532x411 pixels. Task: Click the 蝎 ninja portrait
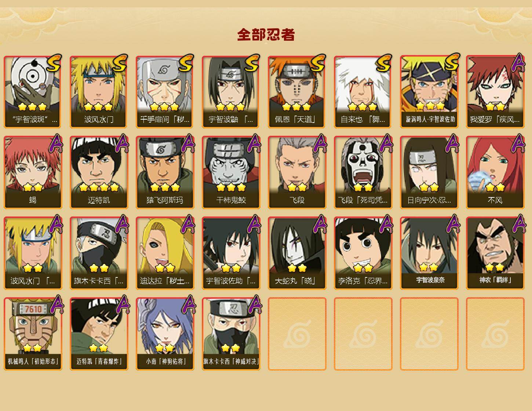click(x=33, y=172)
